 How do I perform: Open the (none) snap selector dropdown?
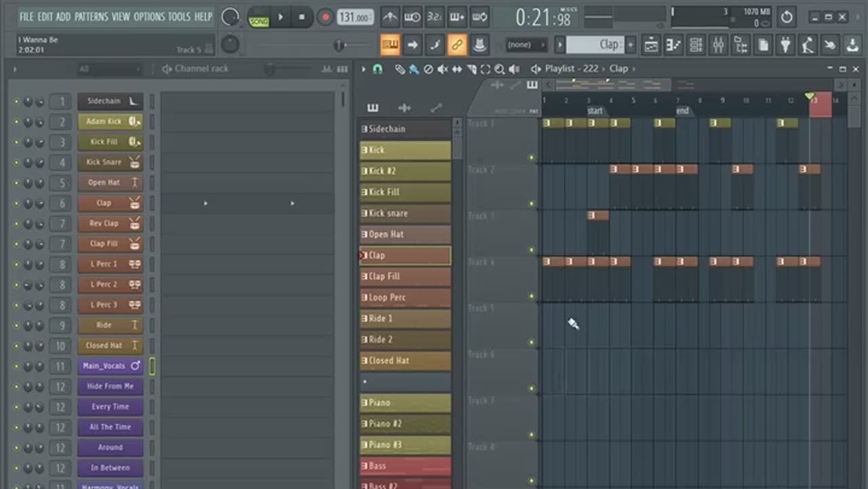pyautogui.click(x=526, y=45)
